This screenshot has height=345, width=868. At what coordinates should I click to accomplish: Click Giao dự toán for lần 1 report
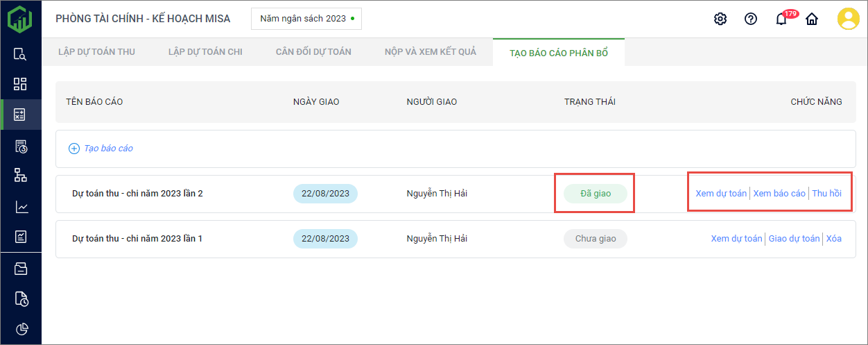pyautogui.click(x=794, y=239)
